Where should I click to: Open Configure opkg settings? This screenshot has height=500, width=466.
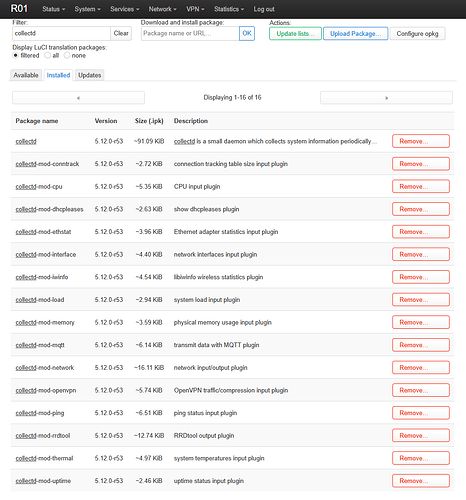[x=417, y=34]
